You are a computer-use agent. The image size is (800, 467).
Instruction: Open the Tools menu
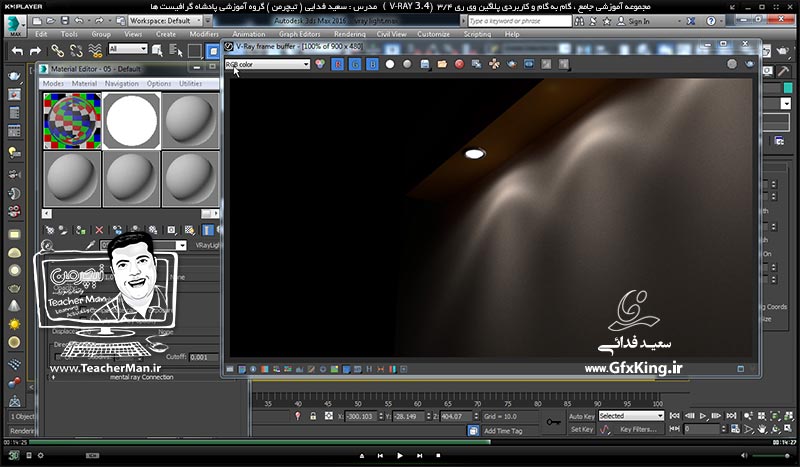click(69, 34)
